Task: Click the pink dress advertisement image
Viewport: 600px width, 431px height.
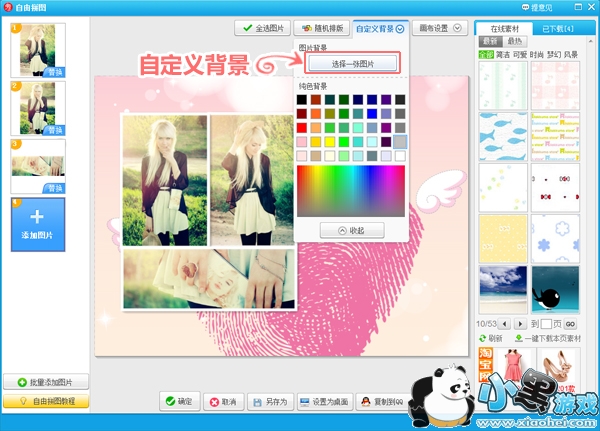Action: (514, 364)
